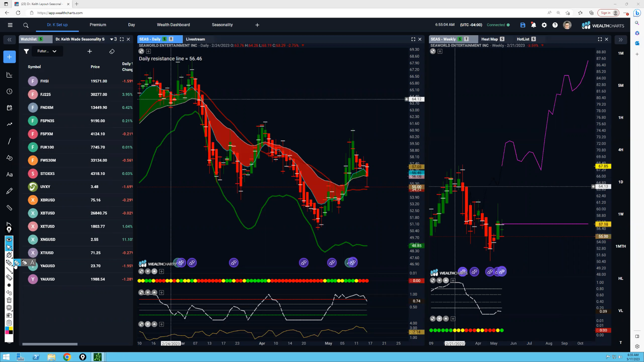Image resolution: width=644 pixels, height=362 pixels.
Task: Open the calendar icon in left sidebar
Action: pyautogui.click(x=9, y=108)
